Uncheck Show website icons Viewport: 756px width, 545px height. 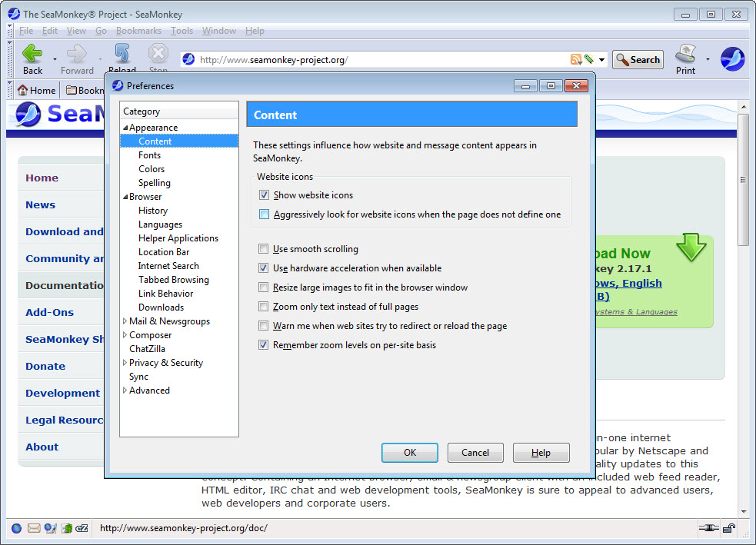click(x=264, y=195)
